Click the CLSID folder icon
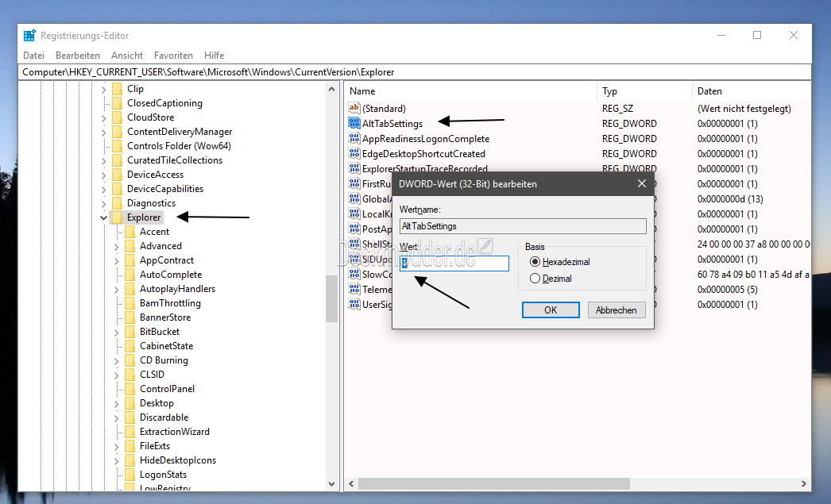 (x=129, y=375)
